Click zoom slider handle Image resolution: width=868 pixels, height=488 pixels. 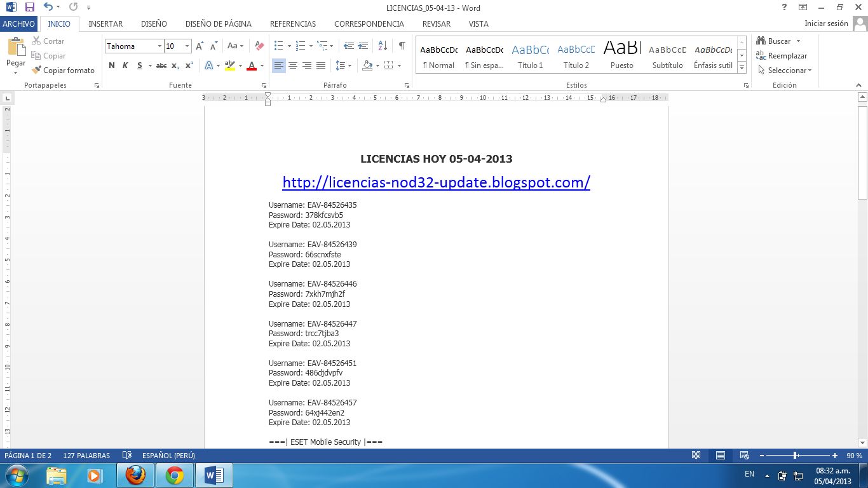coord(796,456)
